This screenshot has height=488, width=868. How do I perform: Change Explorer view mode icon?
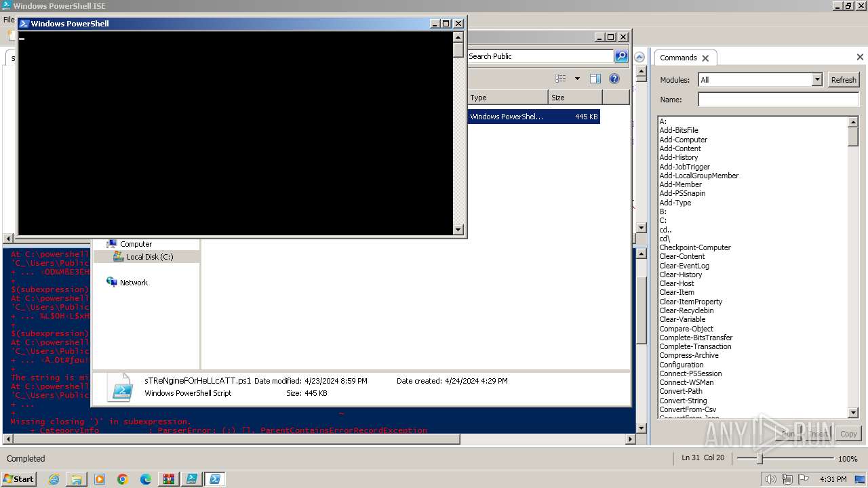pyautogui.click(x=561, y=79)
